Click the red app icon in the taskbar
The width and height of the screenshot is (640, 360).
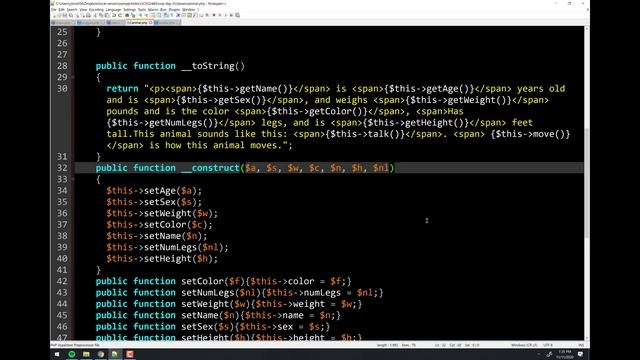click(130, 354)
